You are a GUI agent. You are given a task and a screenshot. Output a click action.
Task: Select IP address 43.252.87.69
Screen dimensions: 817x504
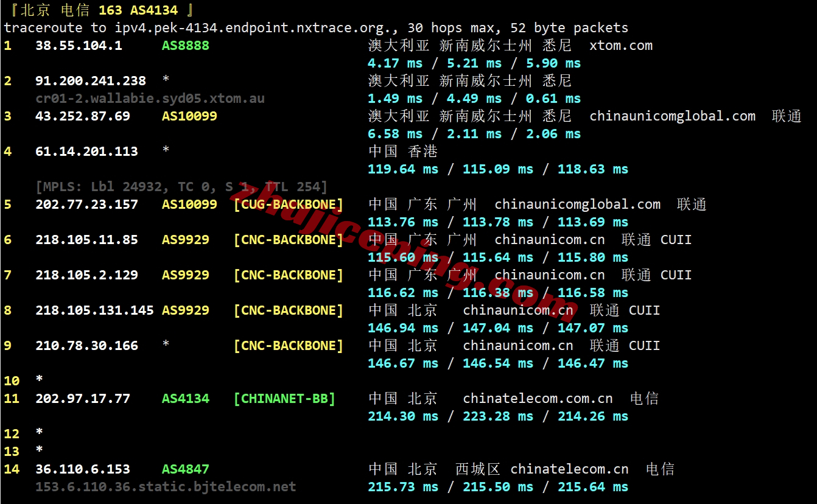point(83,116)
